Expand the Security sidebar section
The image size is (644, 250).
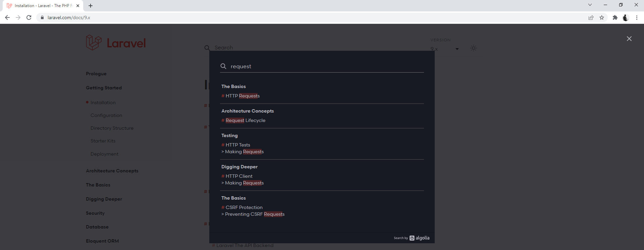pos(95,213)
